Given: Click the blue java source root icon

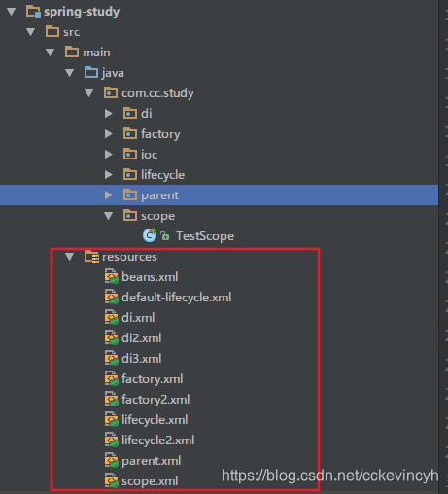Looking at the screenshot, I should point(91,72).
